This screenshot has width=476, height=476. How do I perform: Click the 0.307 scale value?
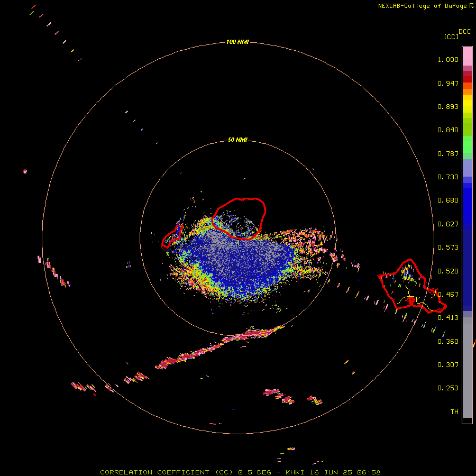448,365
